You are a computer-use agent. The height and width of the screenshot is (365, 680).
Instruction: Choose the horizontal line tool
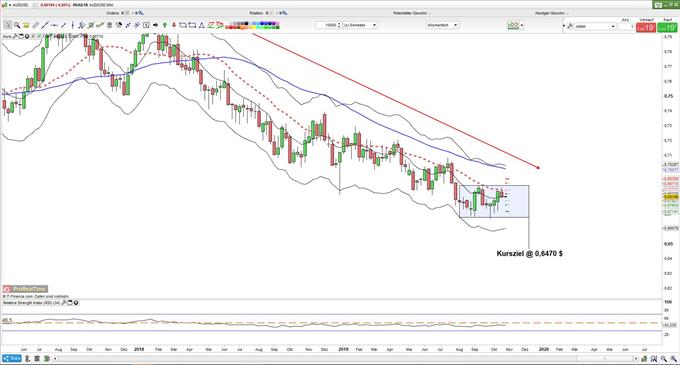click(x=54, y=25)
